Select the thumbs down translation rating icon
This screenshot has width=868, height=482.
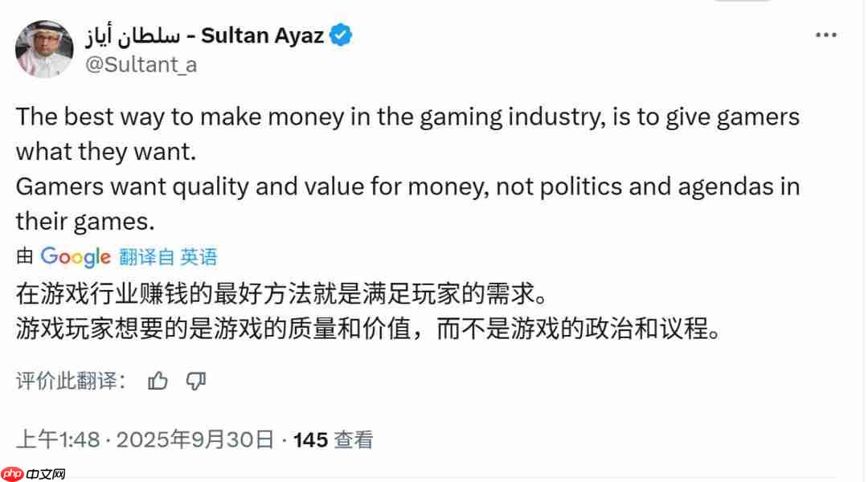(195, 382)
